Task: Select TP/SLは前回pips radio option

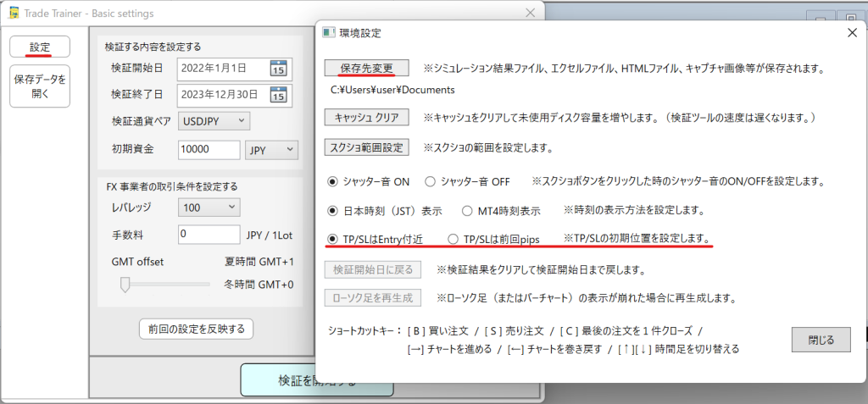Action: point(453,239)
